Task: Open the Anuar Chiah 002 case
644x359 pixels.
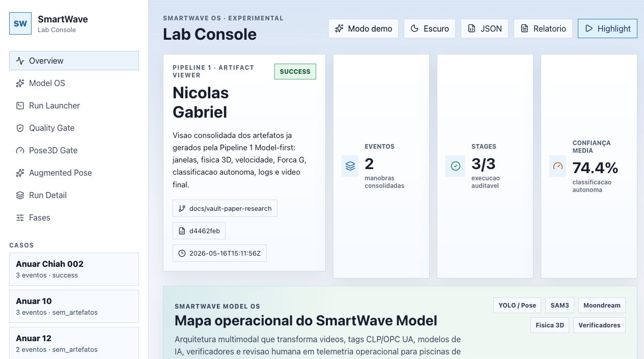Action: pyautogui.click(x=74, y=269)
